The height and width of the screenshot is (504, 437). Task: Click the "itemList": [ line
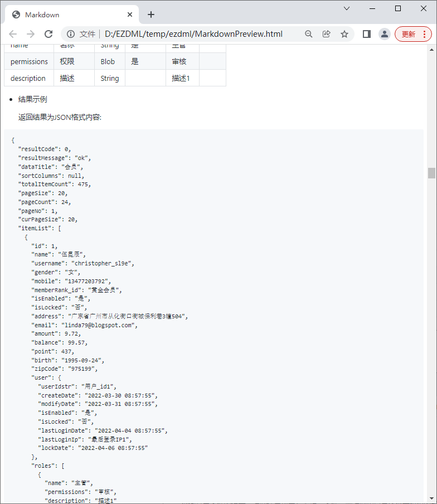pos(40,228)
